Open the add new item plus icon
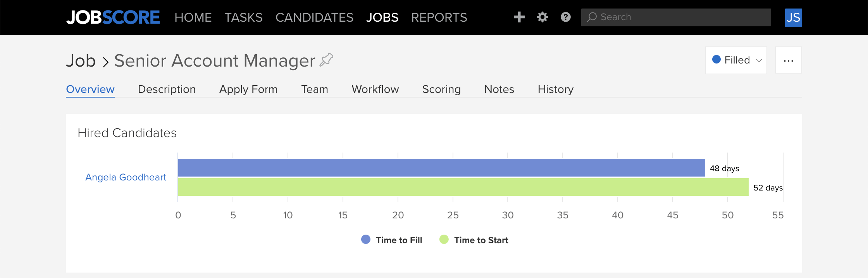 coord(519,17)
